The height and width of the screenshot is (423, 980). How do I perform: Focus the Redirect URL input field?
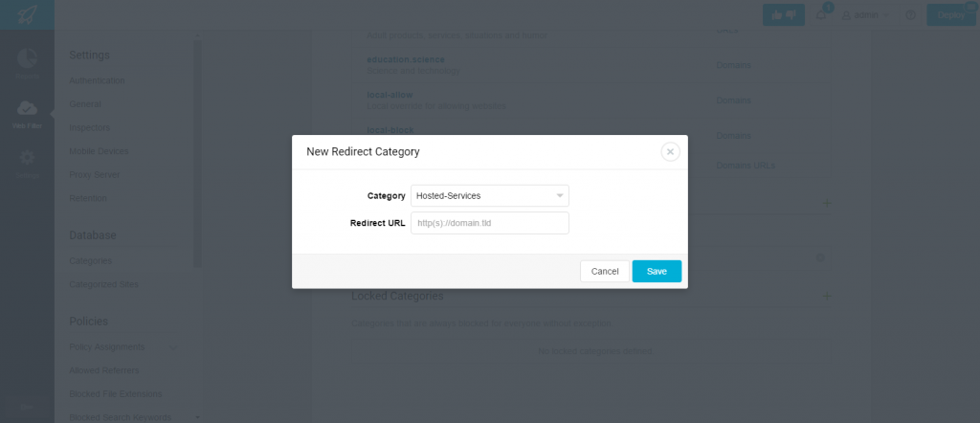[489, 222]
